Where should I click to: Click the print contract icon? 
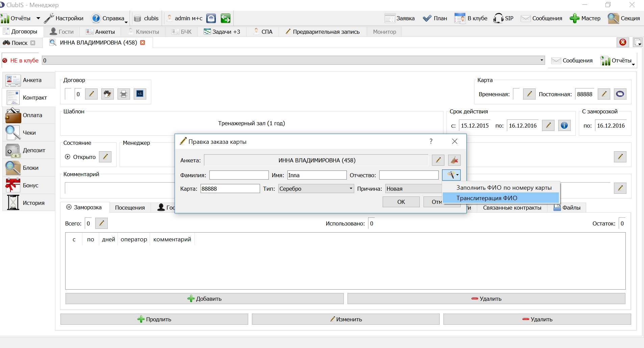point(124,94)
